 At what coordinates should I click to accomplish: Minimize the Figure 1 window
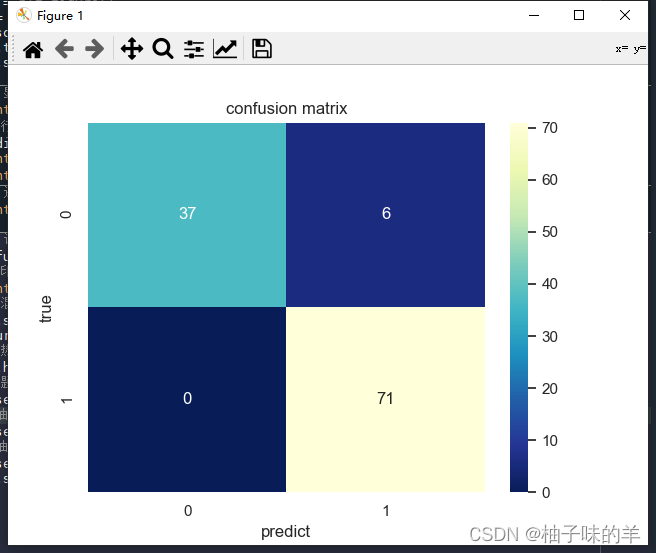click(x=533, y=15)
